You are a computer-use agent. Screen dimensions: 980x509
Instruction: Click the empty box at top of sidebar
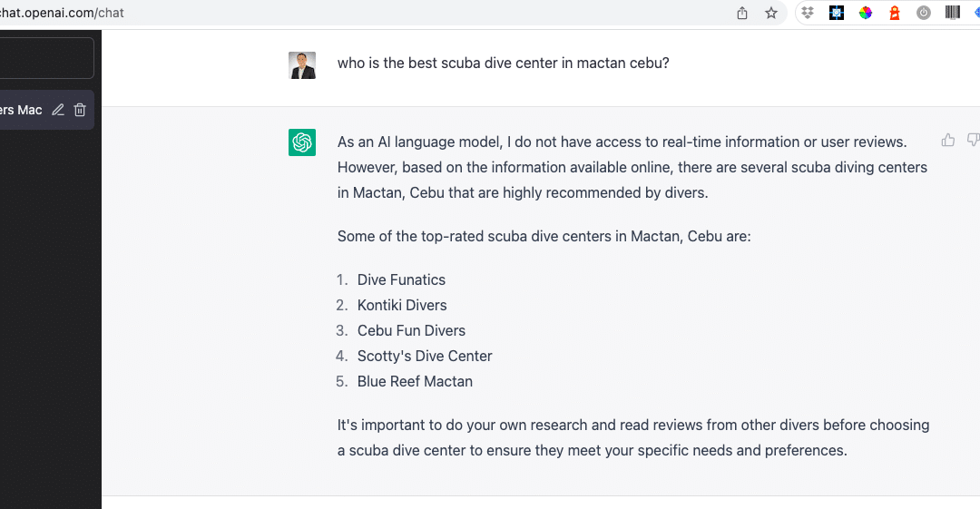[47, 58]
